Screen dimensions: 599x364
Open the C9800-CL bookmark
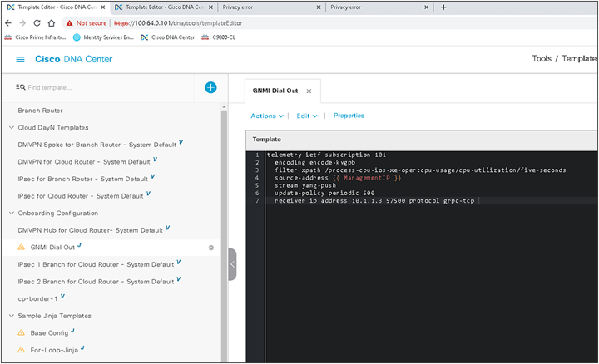click(218, 37)
